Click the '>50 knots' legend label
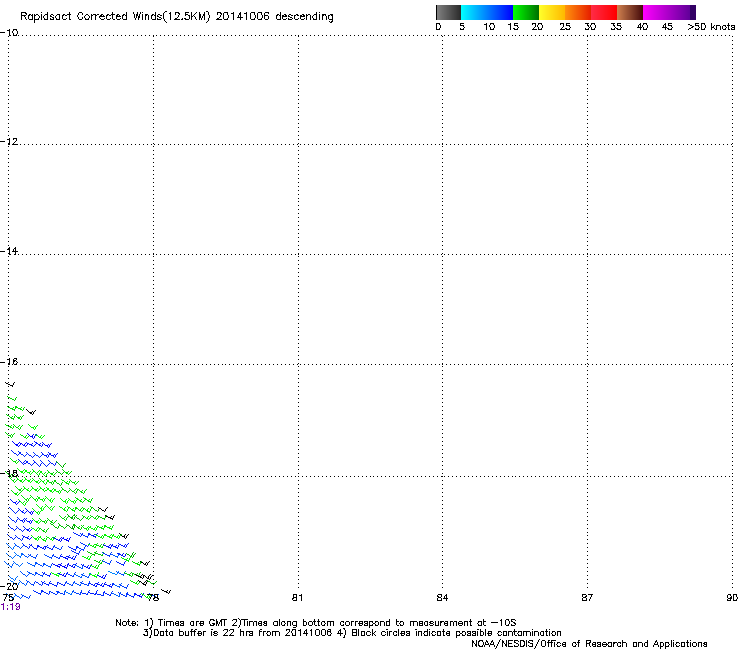The height and width of the screenshot is (650, 740). [711, 27]
